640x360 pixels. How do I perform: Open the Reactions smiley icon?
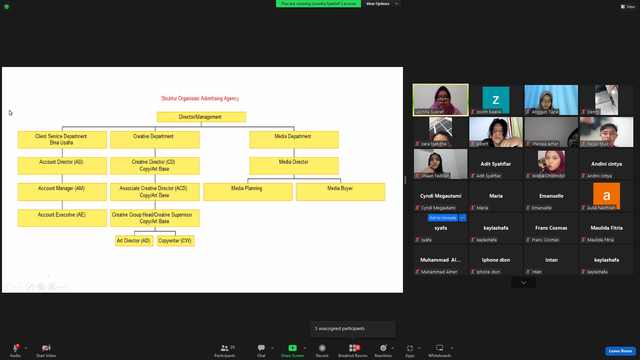coord(383,348)
